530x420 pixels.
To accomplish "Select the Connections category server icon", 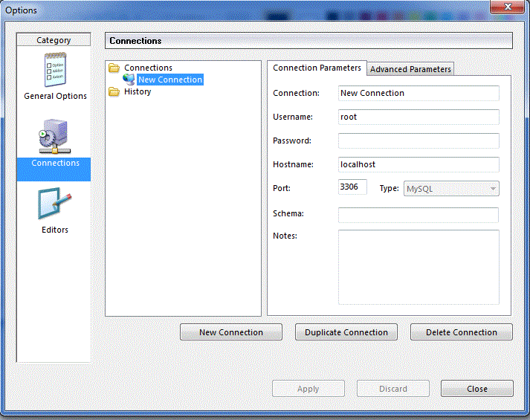I will coord(55,137).
